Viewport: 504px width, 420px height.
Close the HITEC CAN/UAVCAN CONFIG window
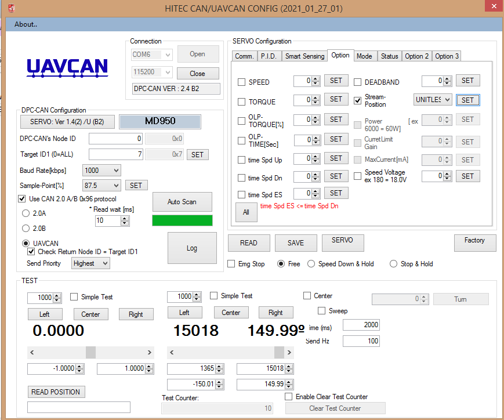click(x=494, y=6)
